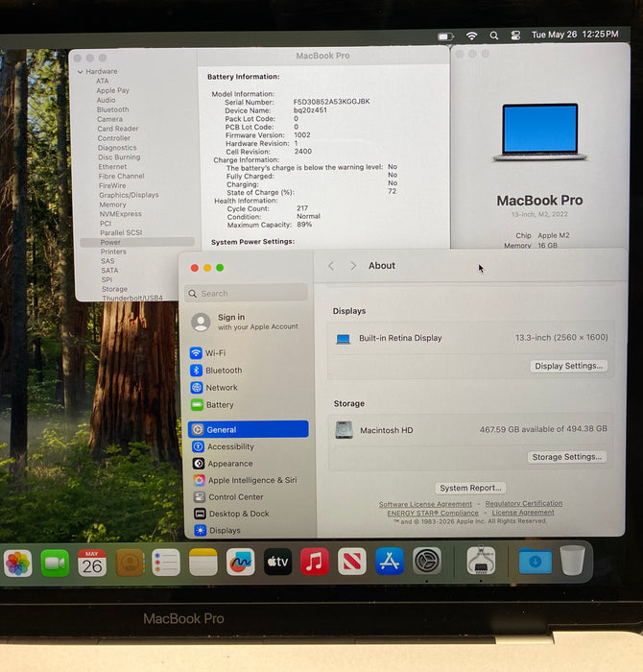The width and height of the screenshot is (643, 672).
Task: Click the Settings search field
Action: 247,294
